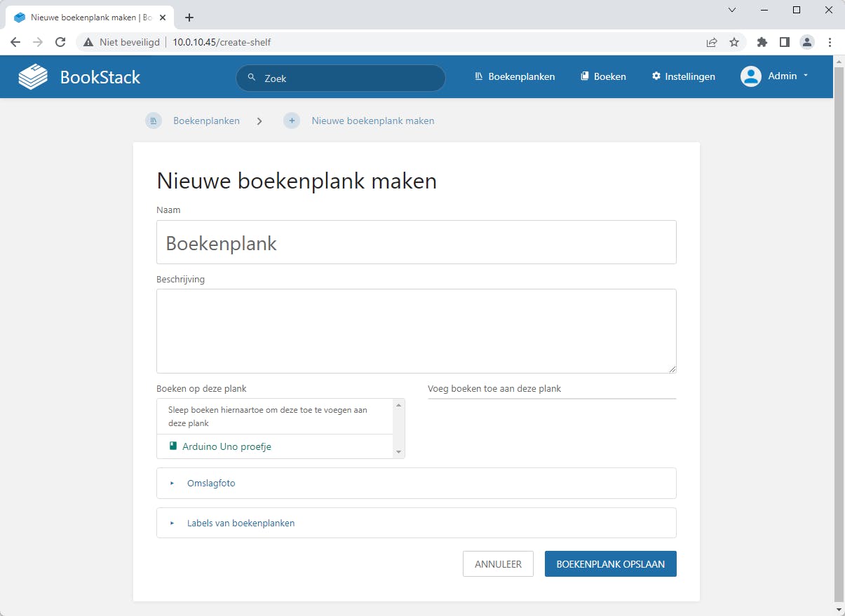
Task: Select the Arduino Uno proefje book entry
Action: pyautogui.click(x=275, y=446)
